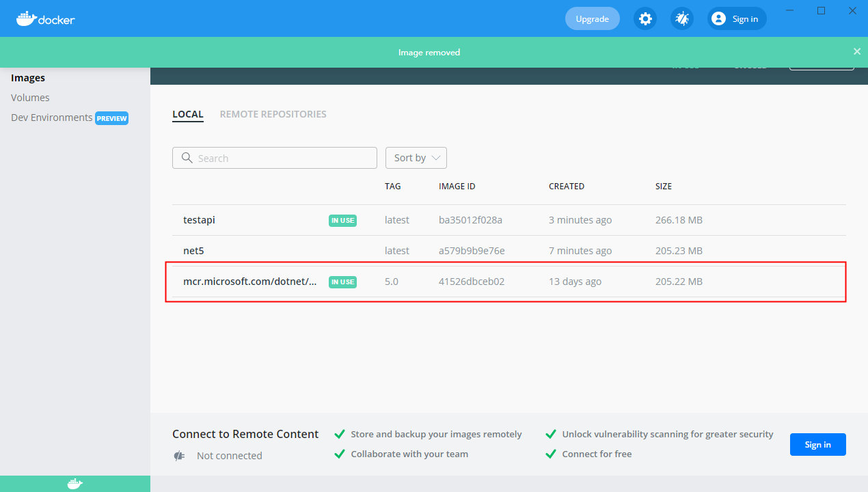Open Volumes from the sidebar
The image size is (868, 492).
[30, 97]
